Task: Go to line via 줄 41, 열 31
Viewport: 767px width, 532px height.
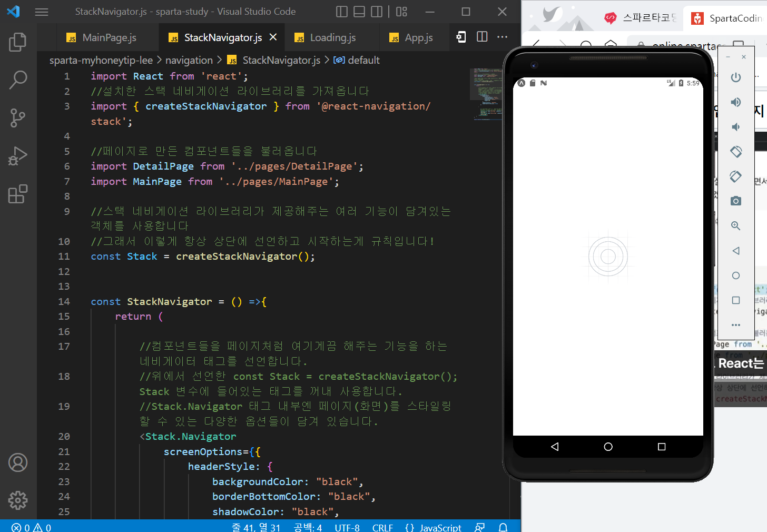Action: (256, 527)
